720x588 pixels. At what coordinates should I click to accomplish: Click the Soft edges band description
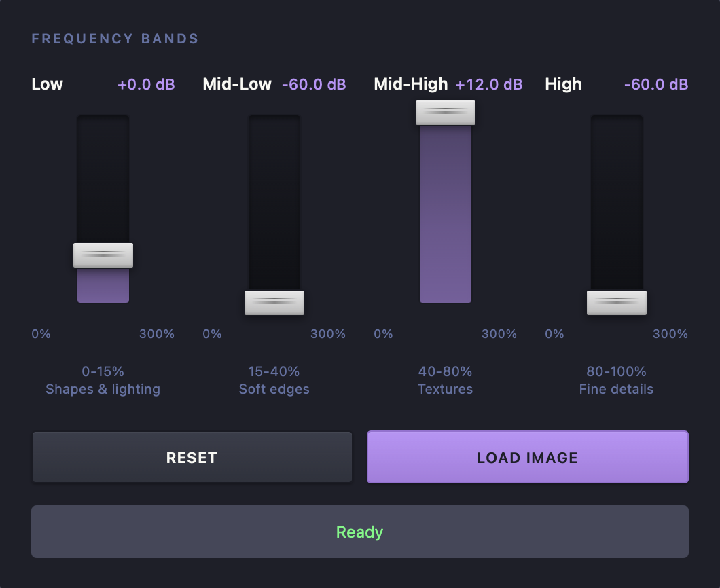(274, 389)
